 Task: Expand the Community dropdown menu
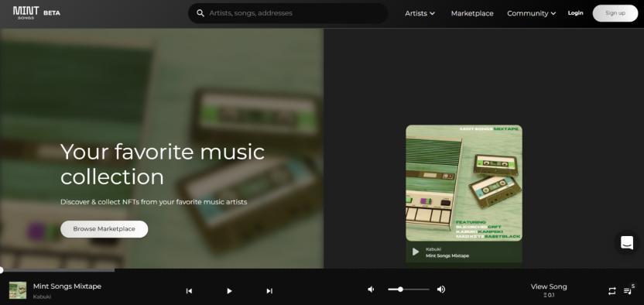click(x=532, y=13)
